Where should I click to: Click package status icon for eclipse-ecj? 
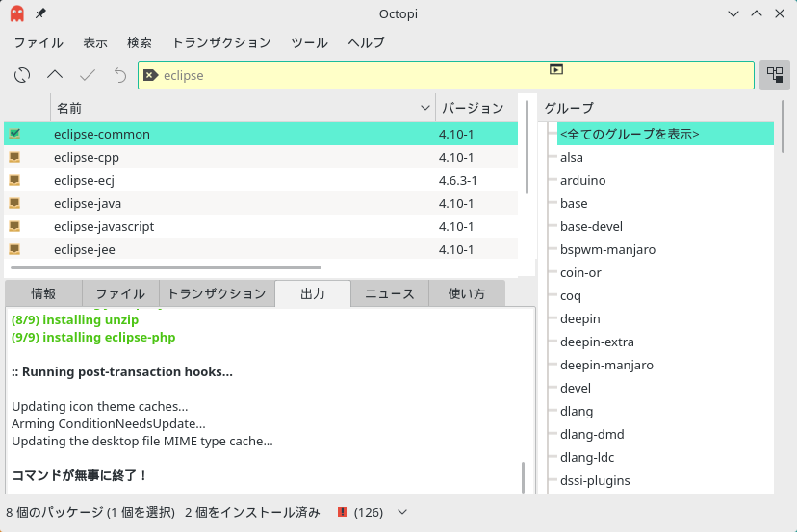tap(14, 180)
